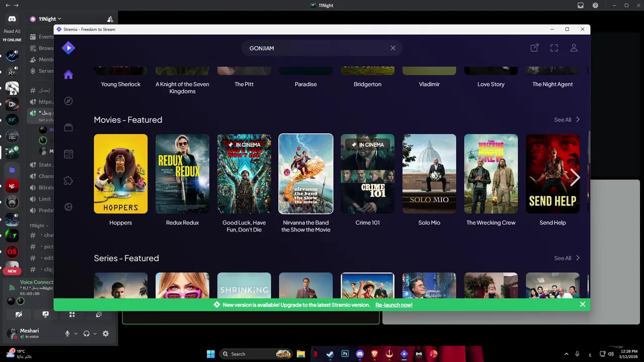Open Stremio home Board from the sidebar
The image size is (644, 362).
click(x=68, y=75)
